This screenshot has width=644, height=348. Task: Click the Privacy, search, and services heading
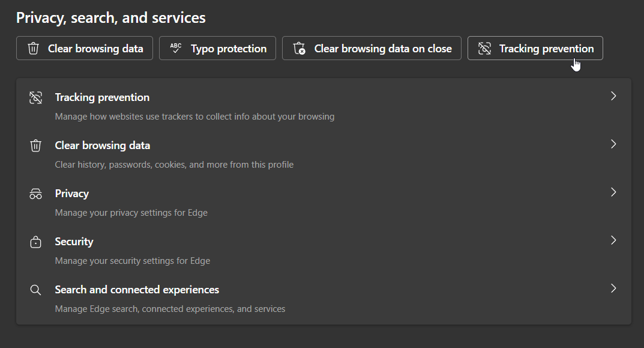[x=110, y=17]
